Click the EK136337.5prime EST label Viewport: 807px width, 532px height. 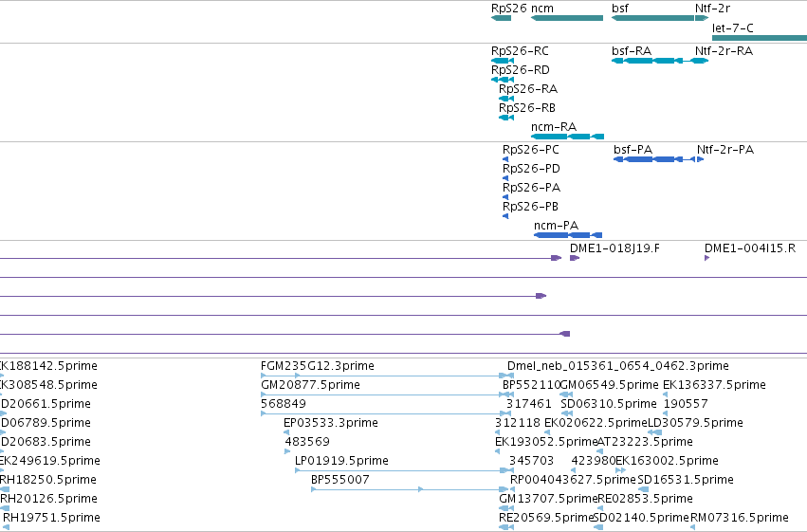click(x=714, y=385)
